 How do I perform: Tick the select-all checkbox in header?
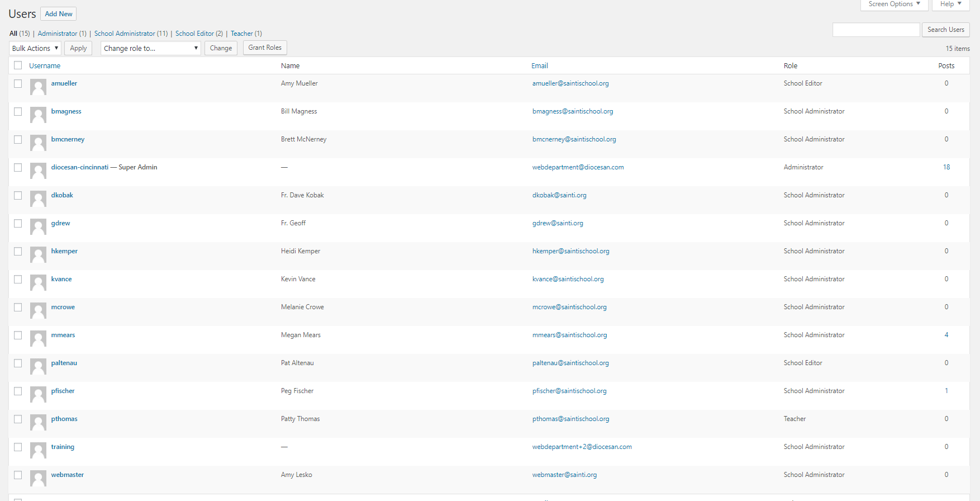click(18, 65)
